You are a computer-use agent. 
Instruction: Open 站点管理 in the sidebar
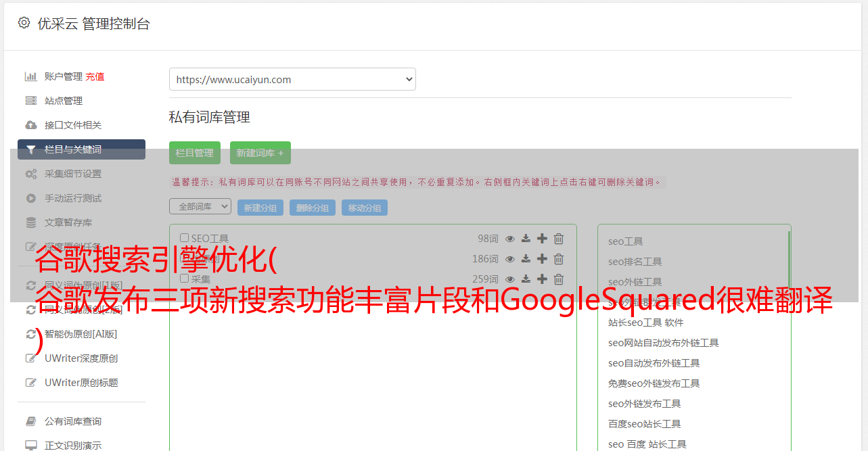64,101
